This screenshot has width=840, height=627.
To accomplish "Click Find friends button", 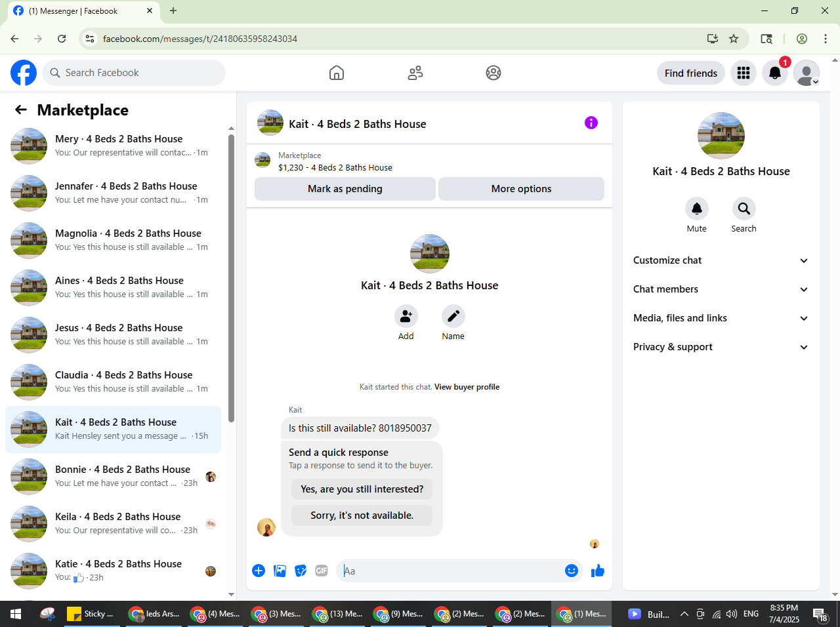I will pyautogui.click(x=691, y=73).
